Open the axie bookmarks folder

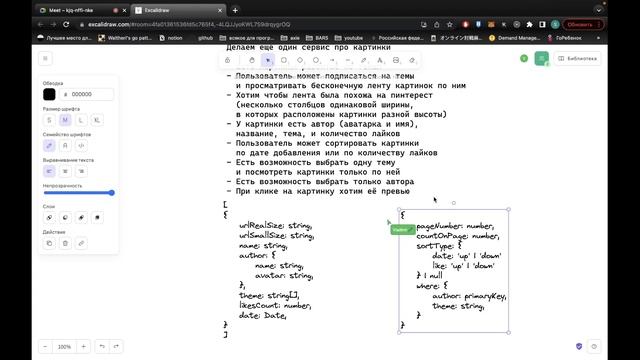click(290, 38)
